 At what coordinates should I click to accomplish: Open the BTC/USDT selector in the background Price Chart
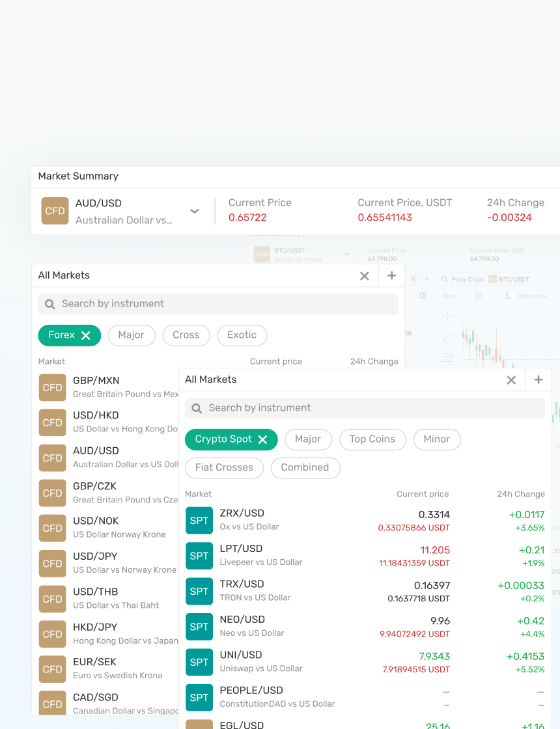point(509,279)
